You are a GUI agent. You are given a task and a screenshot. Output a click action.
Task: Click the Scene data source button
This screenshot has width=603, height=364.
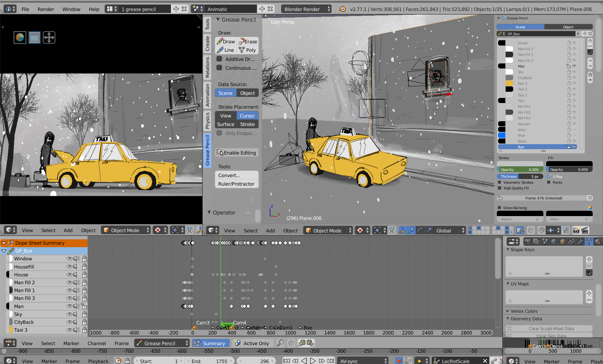tap(226, 93)
